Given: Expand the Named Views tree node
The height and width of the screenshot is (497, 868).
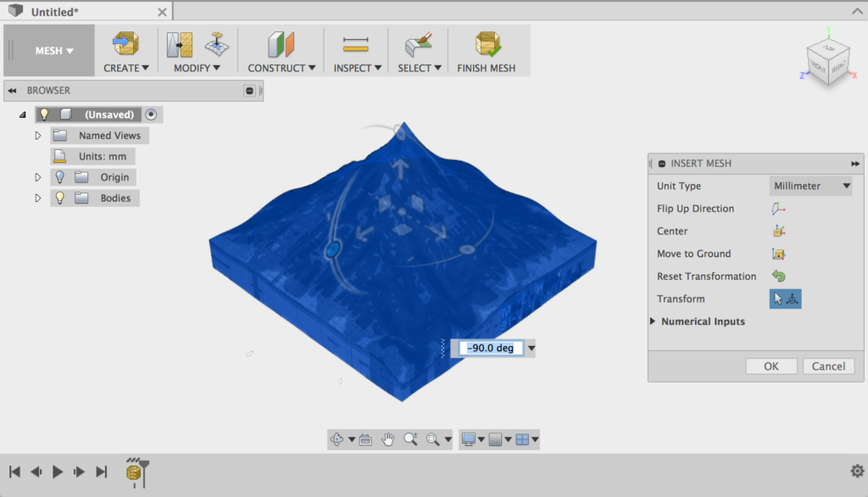Looking at the screenshot, I should coord(37,136).
